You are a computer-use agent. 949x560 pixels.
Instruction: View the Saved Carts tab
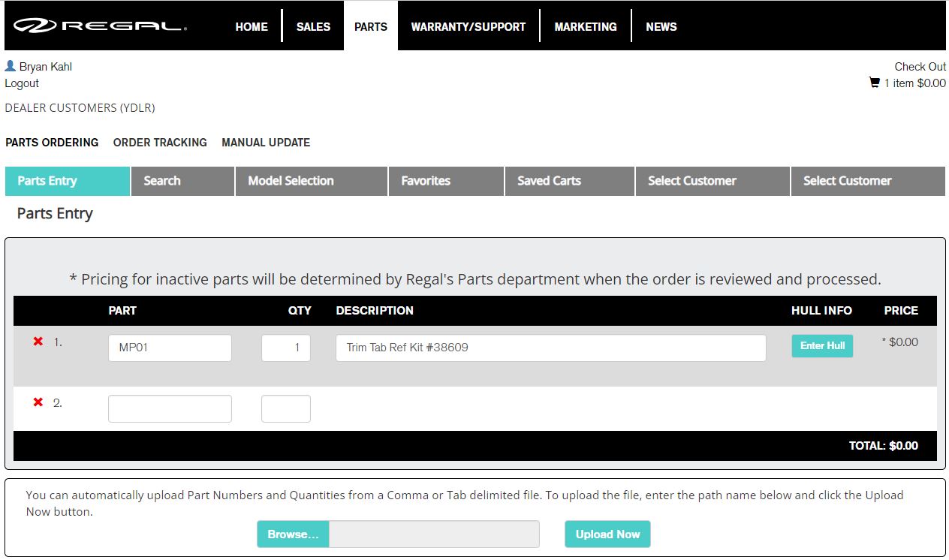(x=548, y=181)
